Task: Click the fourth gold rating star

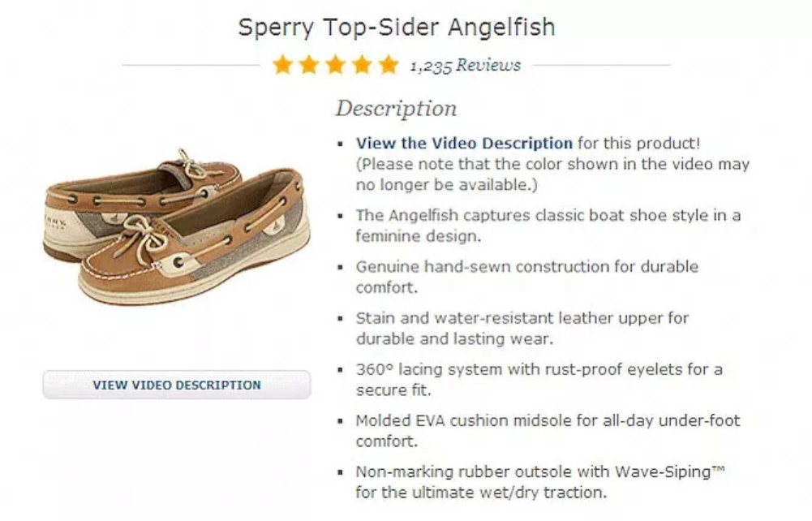Action: tap(363, 65)
